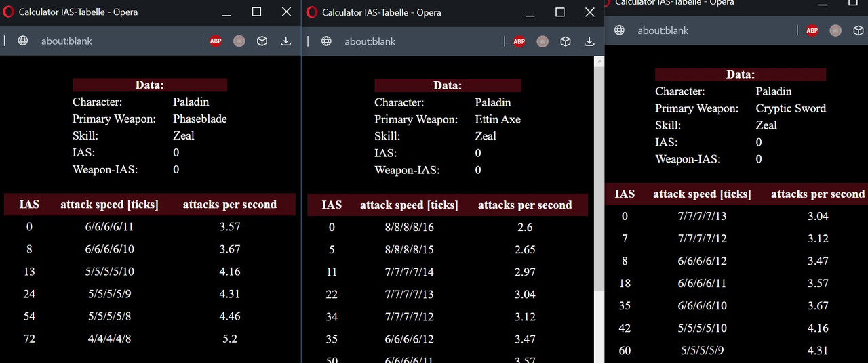Click 'Primary Weapon:' label in Ettin Axe window

[416, 119]
